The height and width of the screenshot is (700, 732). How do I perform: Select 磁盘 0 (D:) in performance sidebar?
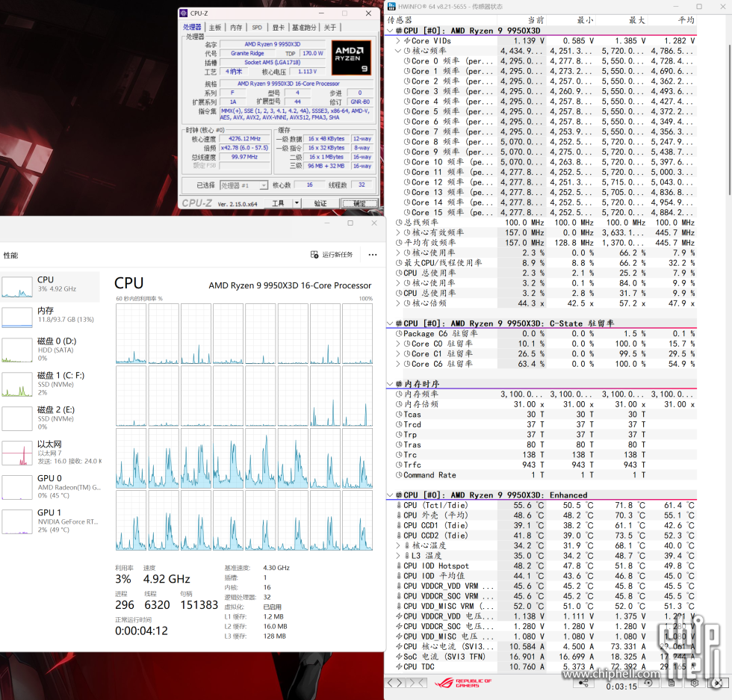50,350
